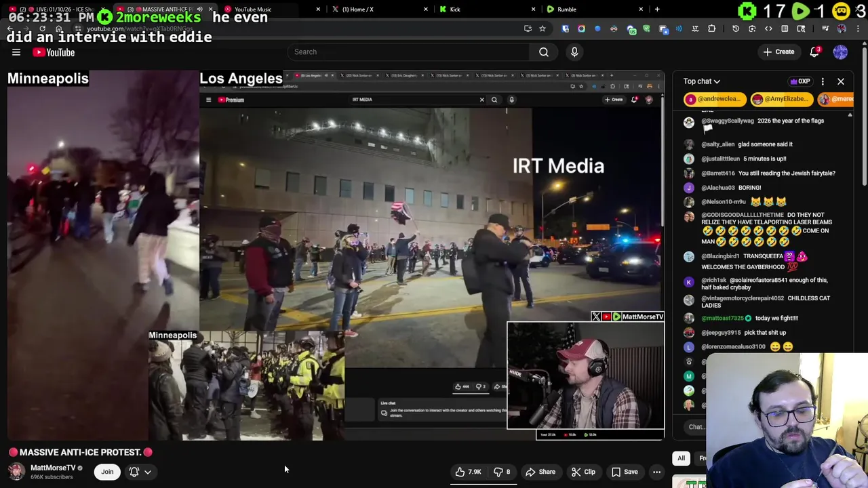Bookmark this page with the star
The width and height of the screenshot is (868, 488).
pyautogui.click(x=542, y=28)
